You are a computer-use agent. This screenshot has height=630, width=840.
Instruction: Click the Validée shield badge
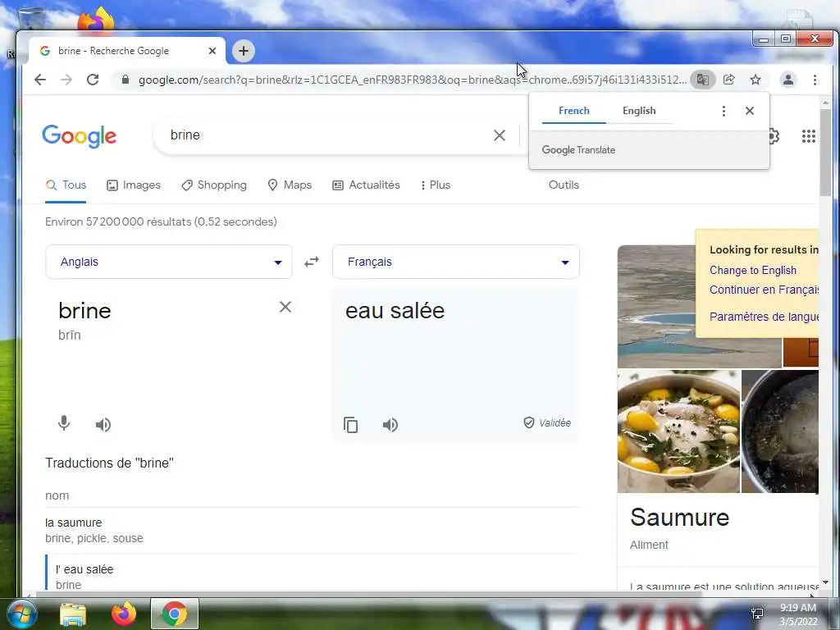point(547,422)
